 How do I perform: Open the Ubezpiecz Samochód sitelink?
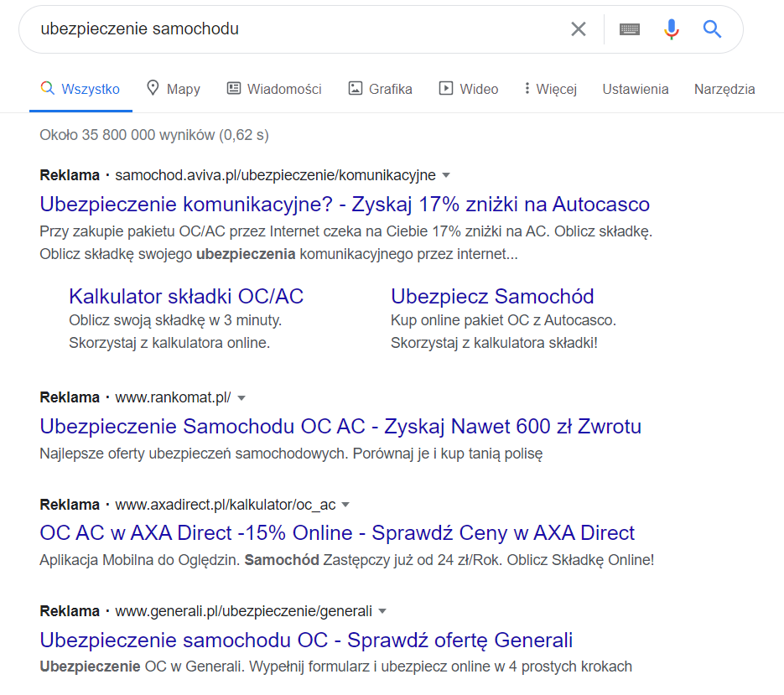click(492, 297)
